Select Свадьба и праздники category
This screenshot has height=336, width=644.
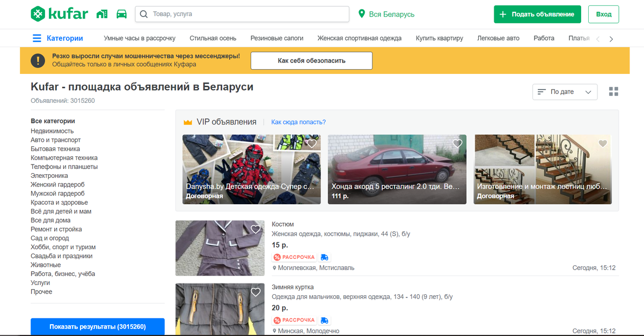click(61, 256)
